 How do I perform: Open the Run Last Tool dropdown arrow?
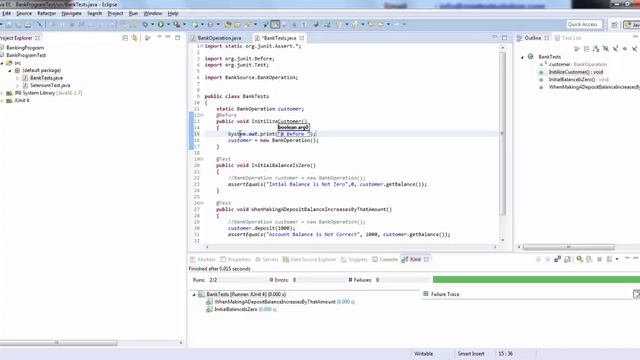click(184, 24)
